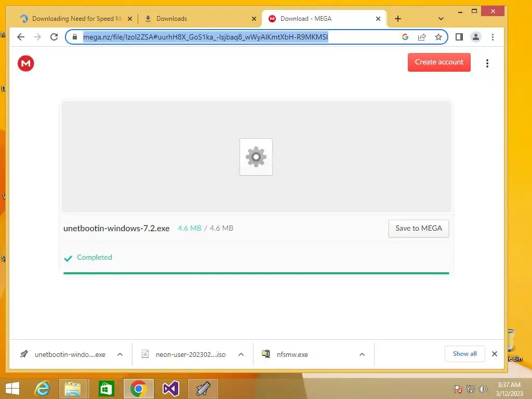Click Chrome icon in taskbar
The width and height of the screenshot is (532, 399).
pos(138,389)
